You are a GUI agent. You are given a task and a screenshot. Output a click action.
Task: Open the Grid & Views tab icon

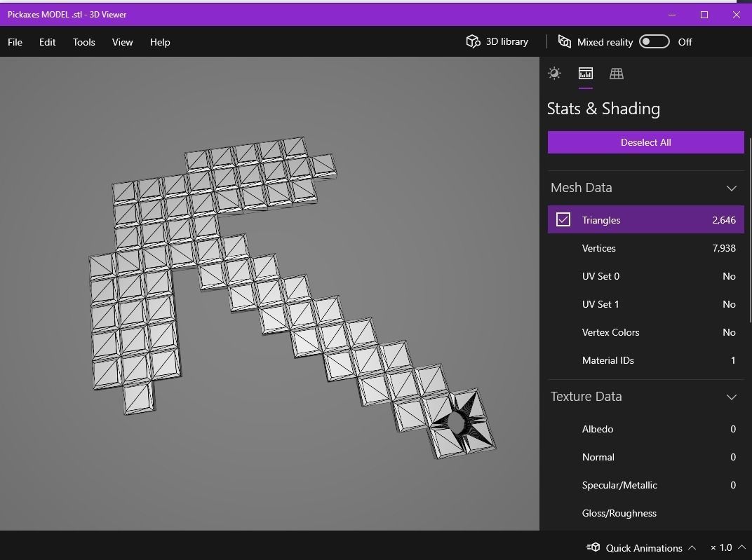(x=617, y=74)
